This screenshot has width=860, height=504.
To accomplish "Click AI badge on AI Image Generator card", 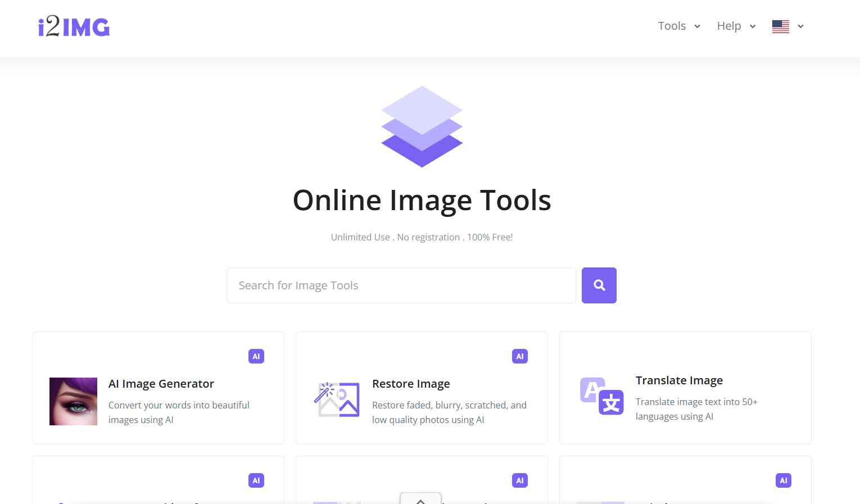I will (x=256, y=356).
